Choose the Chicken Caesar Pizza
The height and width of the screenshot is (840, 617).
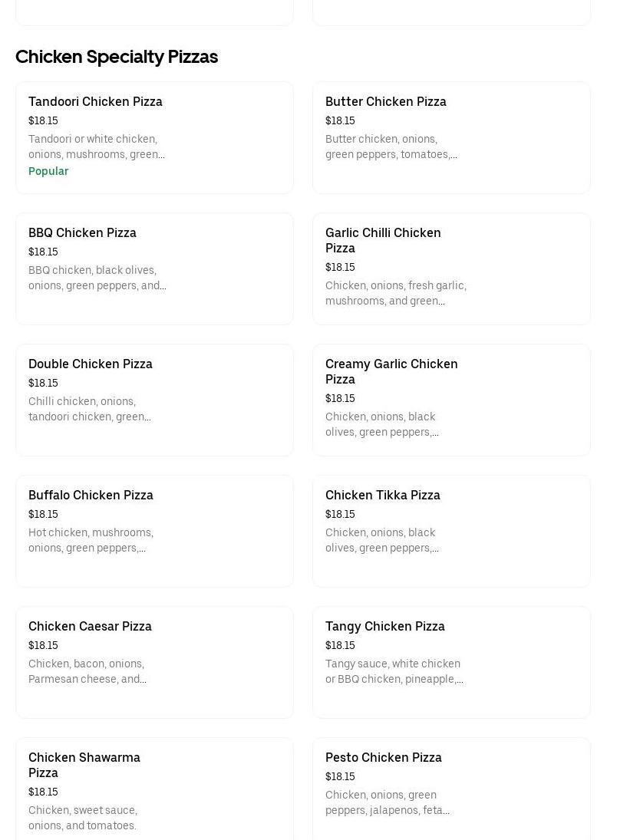pyautogui.click(x=90, y=626)
